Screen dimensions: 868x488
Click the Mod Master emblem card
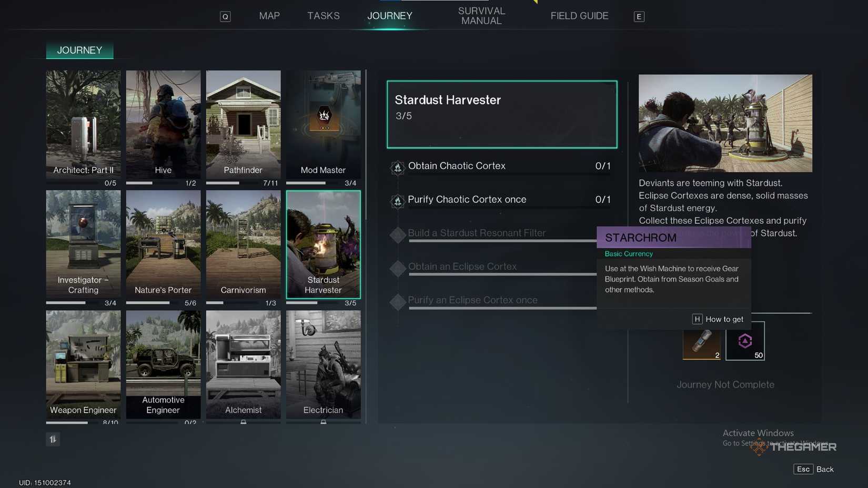pyautogui.click(x=324, y=124)
